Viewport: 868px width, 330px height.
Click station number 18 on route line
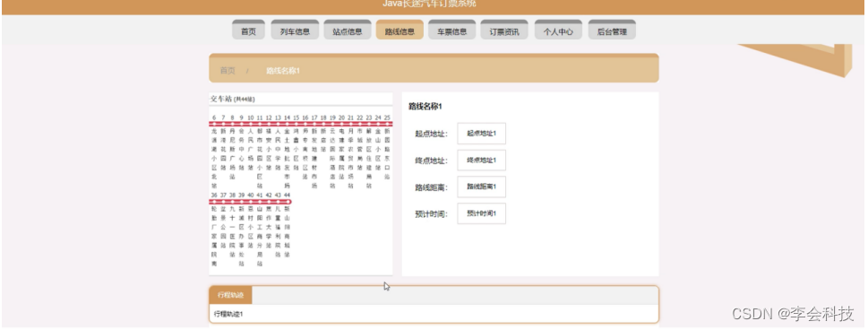point(323,117)
